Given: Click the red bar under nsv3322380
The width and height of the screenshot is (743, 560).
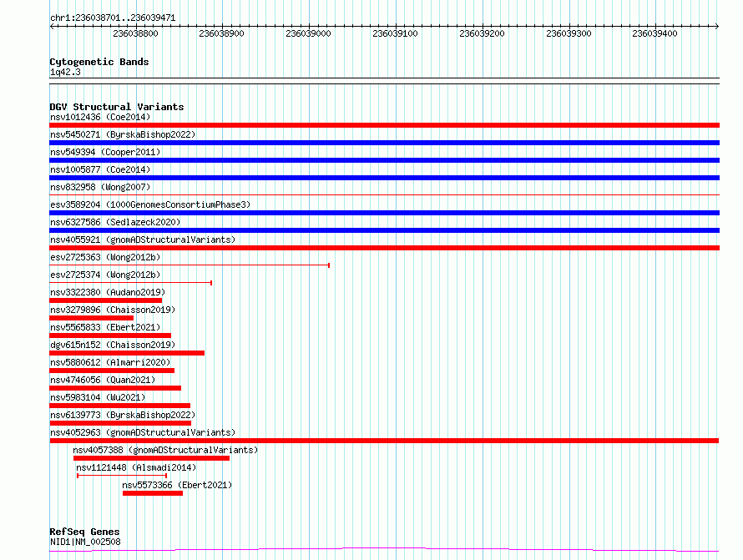Looking at the screenshot, I should point(106,300).
